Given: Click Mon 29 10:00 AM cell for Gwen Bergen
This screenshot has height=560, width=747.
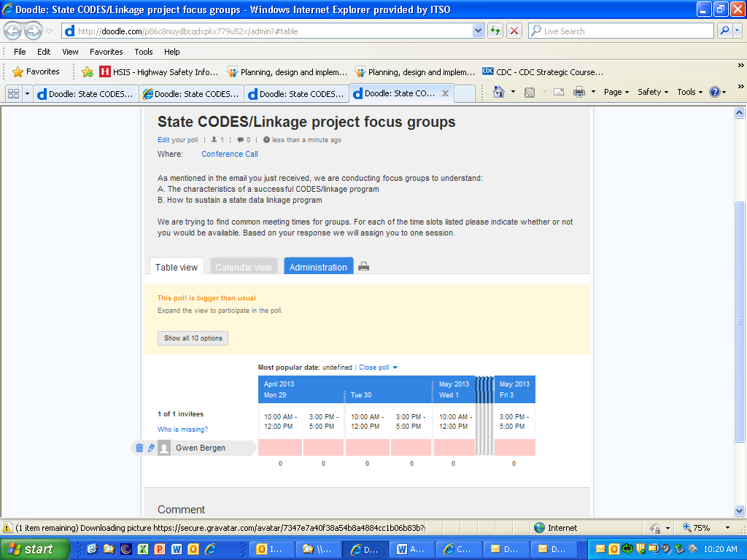Looking at the screenshot, I should point(280,448).
